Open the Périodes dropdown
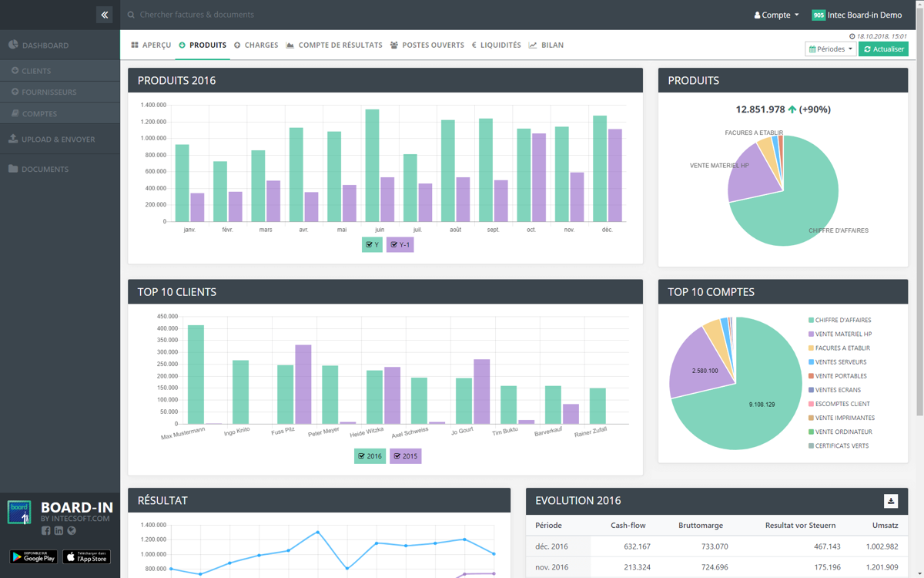This screenshot has height=578, width=924. pos(830,49)
